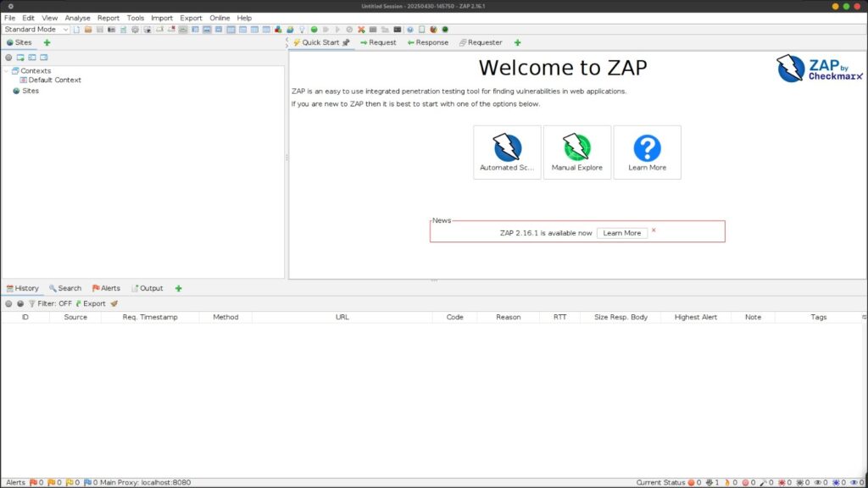This screenshot has width=868, height=488.
Task: Select Default Context in the tree
Action: tap(50, 80)
